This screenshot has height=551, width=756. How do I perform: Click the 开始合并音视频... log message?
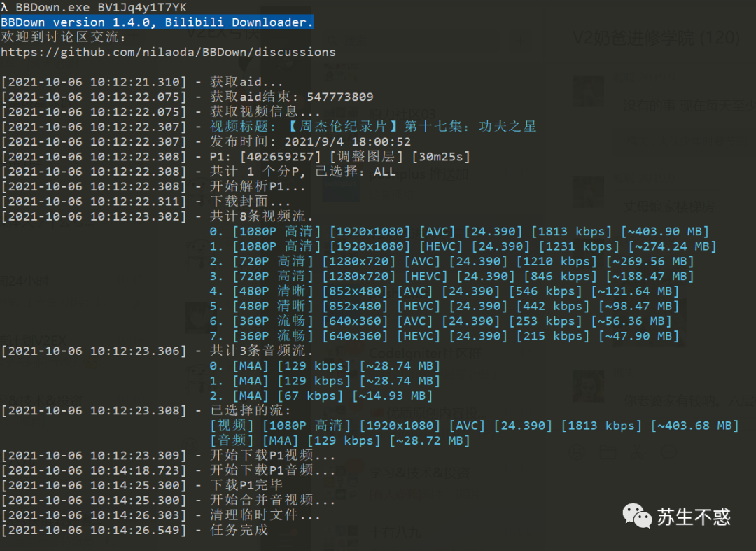(272, 501)
